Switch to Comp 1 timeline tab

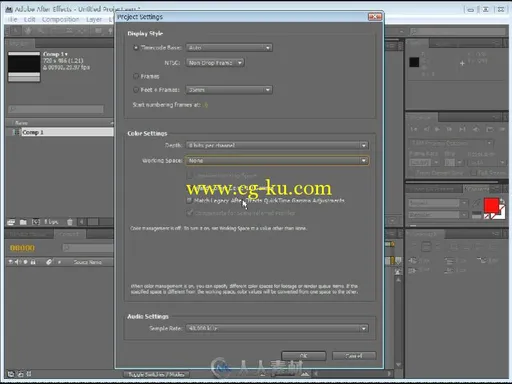[69, 234]
